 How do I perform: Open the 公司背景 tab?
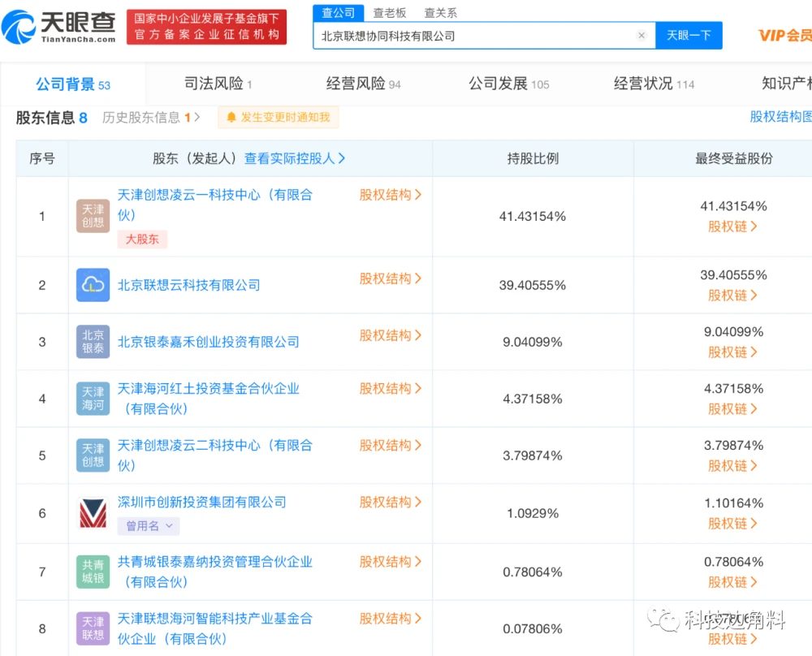click(x=73, y=84)
